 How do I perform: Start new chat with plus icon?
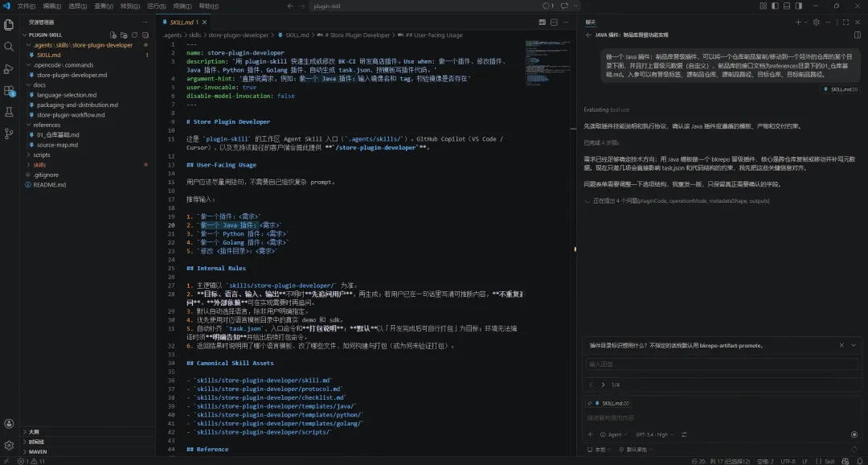[798, 23]
